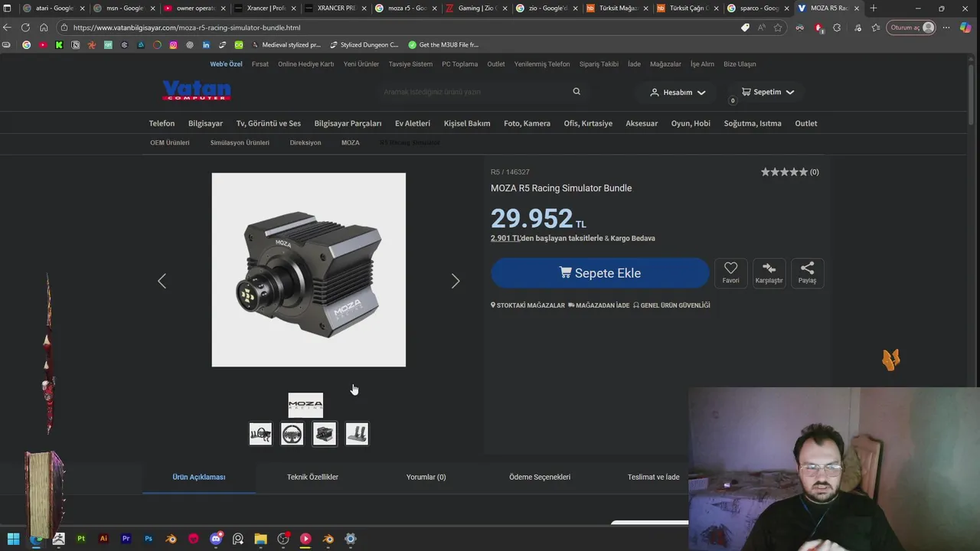Select the pedals thumbnail
Viewport: 980px width, 551px height.
pyautogui.click(x=357, y=434)
